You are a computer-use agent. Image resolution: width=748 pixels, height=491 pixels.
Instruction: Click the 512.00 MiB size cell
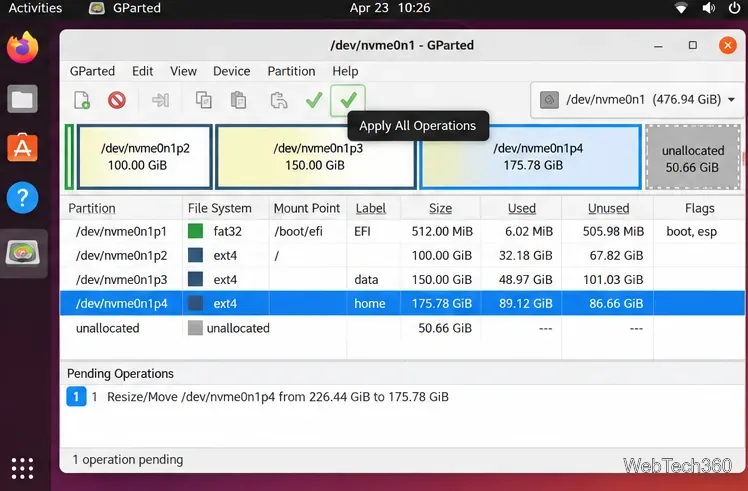(x=442, y=231)
